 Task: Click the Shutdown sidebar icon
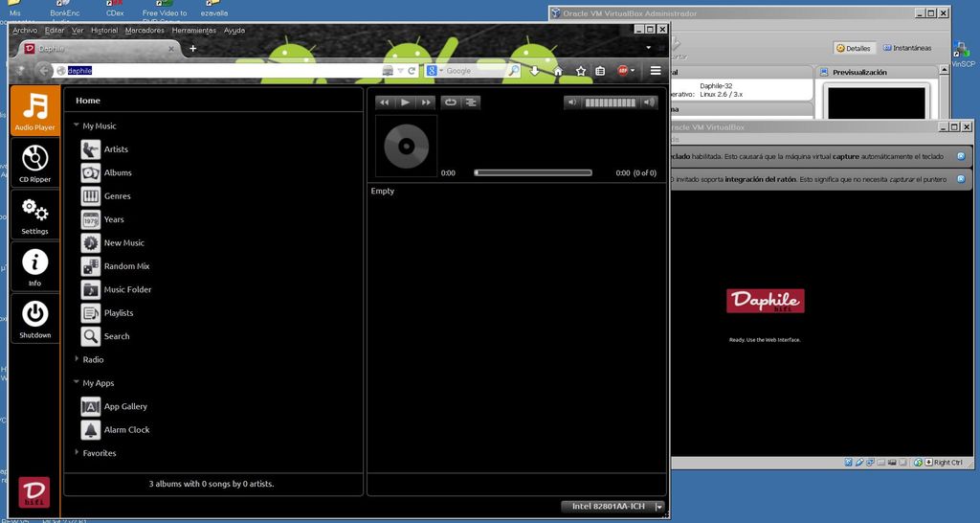tap(35, 319)
